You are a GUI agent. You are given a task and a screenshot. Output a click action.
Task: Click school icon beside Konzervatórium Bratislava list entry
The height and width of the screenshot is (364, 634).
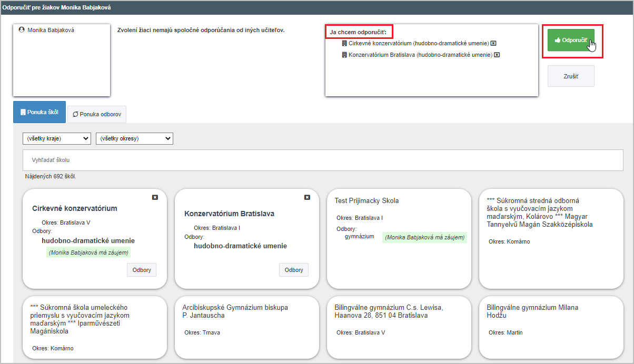point(344,55)
